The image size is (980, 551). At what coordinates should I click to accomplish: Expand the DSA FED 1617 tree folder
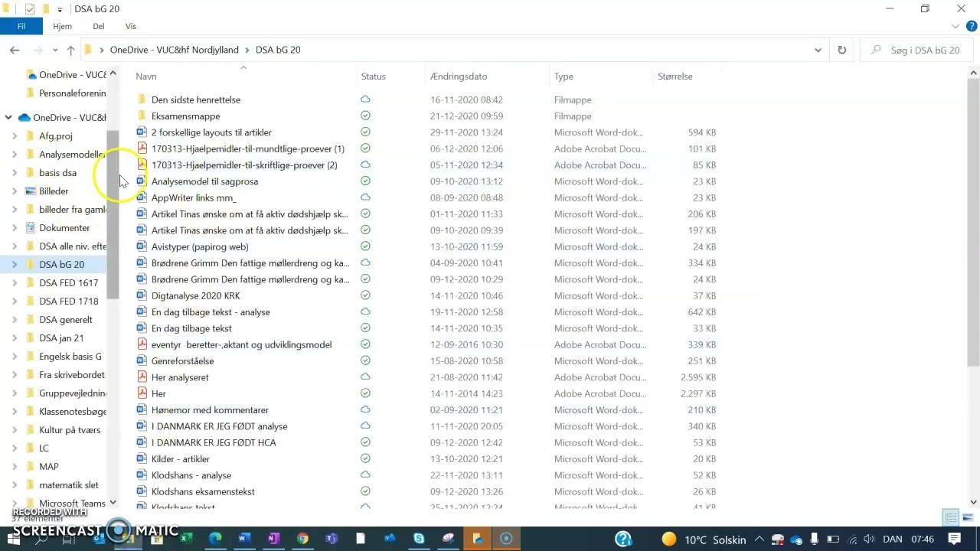tap(15, 283)
